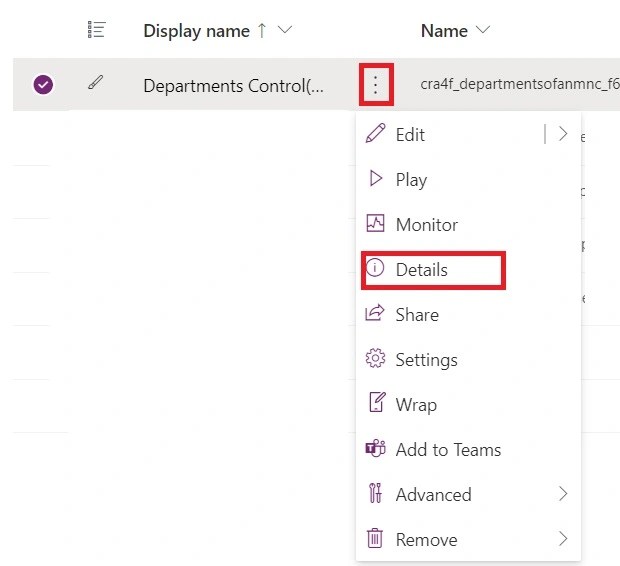Image resolution: width=620 pixels, height=566 pixels.
Task: Open the Name column header dropdown
Action: click(x=484, y=31)
